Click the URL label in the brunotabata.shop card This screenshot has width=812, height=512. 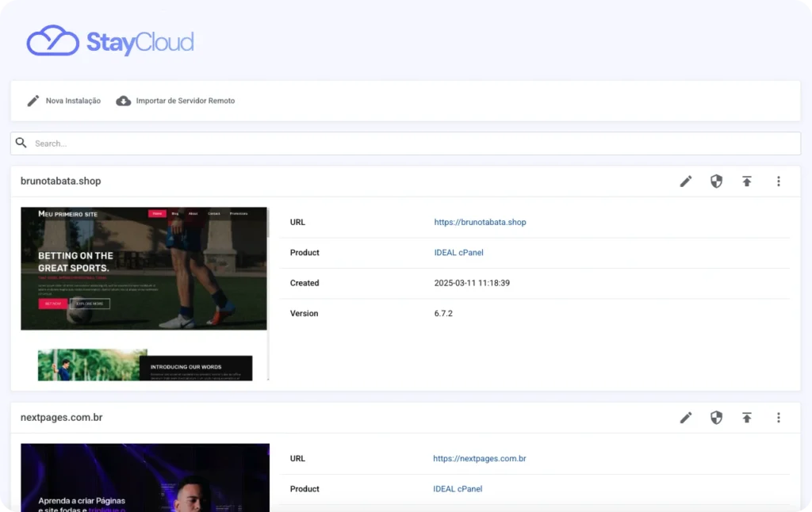point(298,222)
